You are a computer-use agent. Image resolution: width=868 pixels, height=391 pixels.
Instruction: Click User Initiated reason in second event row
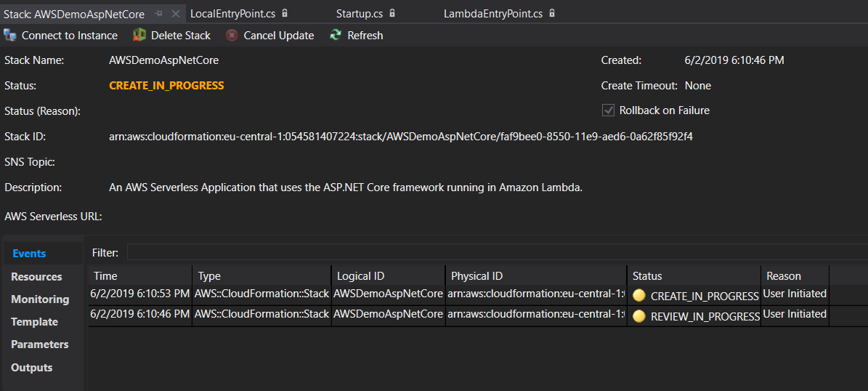[x=795, y=314]
